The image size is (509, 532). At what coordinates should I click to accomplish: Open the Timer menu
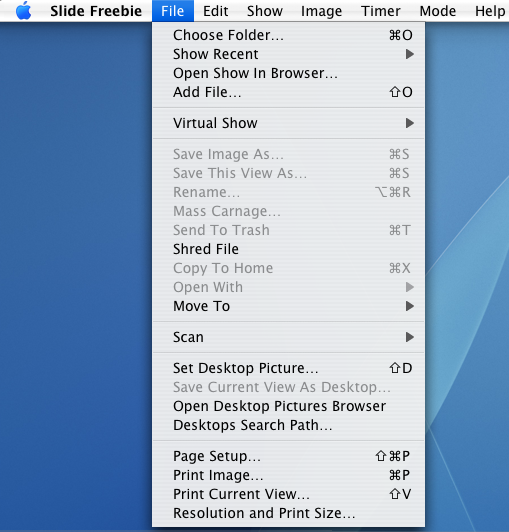tap(380, 11)
